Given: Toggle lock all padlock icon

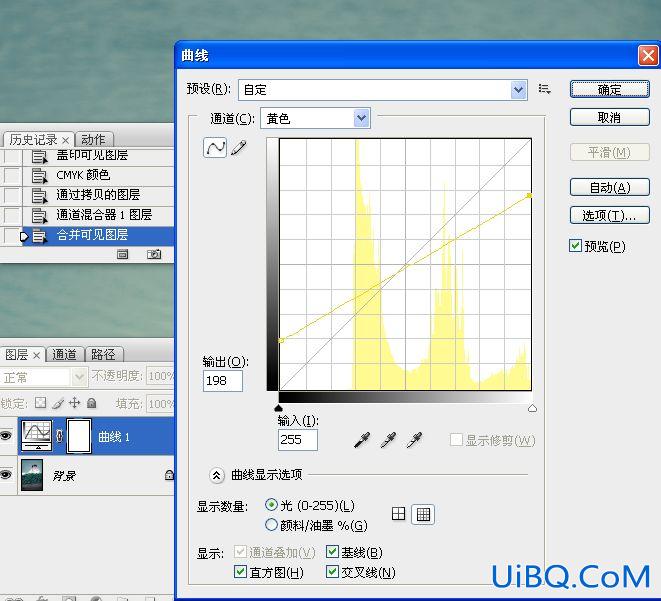Looking at the screenshot, I should [x=91, y=403].
